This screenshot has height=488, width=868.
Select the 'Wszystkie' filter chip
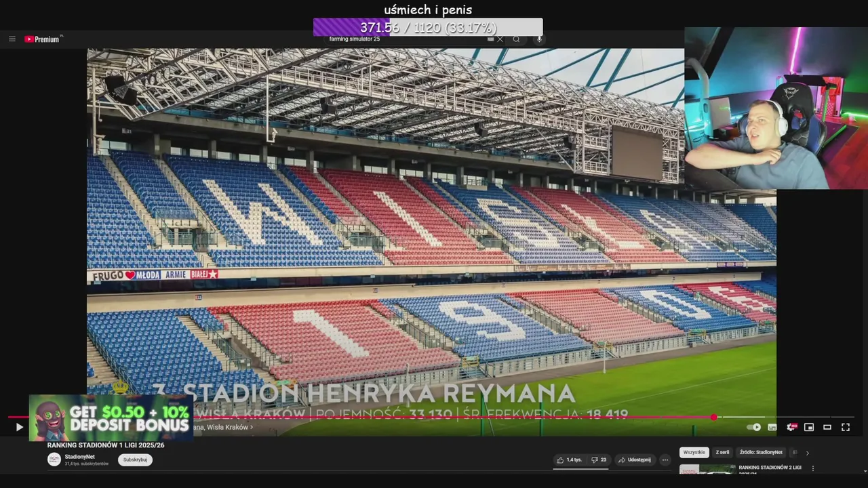(694, 452)
